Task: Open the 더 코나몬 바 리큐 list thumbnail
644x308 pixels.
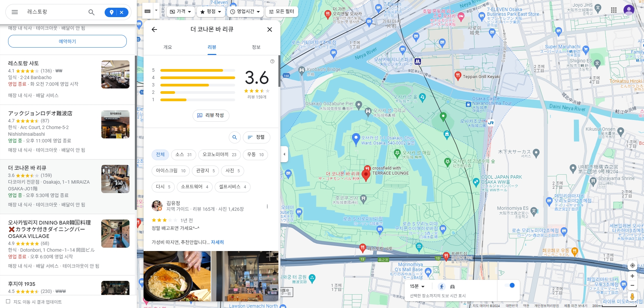Action: [115, 179]
